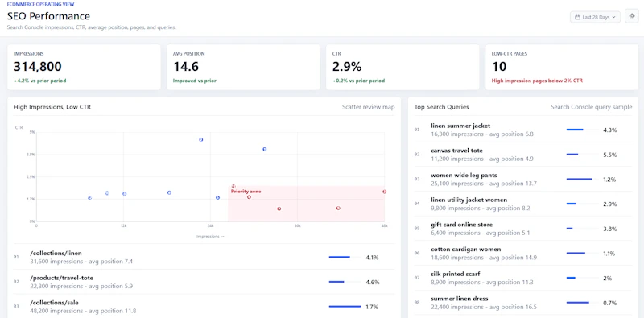Select the scatter point at highest CTR
644x318 pixels.
[x=200, y=140]
